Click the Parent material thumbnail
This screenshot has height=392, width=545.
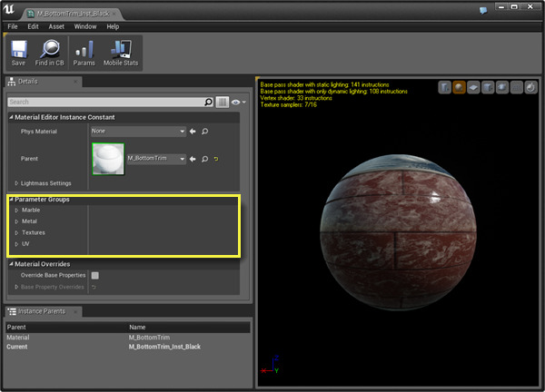107,159
